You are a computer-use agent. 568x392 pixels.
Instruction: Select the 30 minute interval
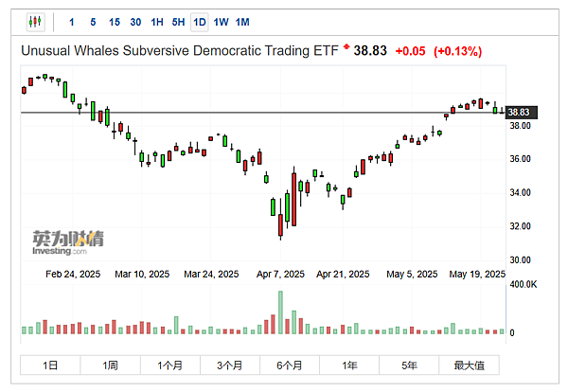(x=135, y=23)
